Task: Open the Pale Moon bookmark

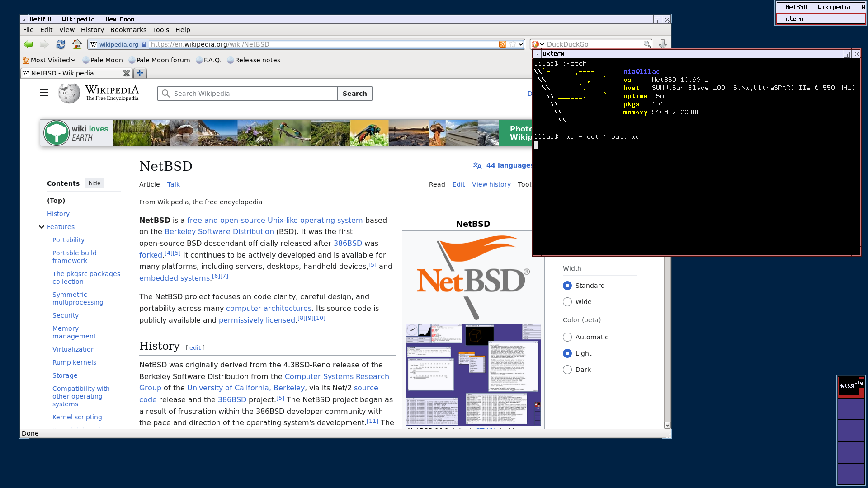Action: click(x=103, y=60)
